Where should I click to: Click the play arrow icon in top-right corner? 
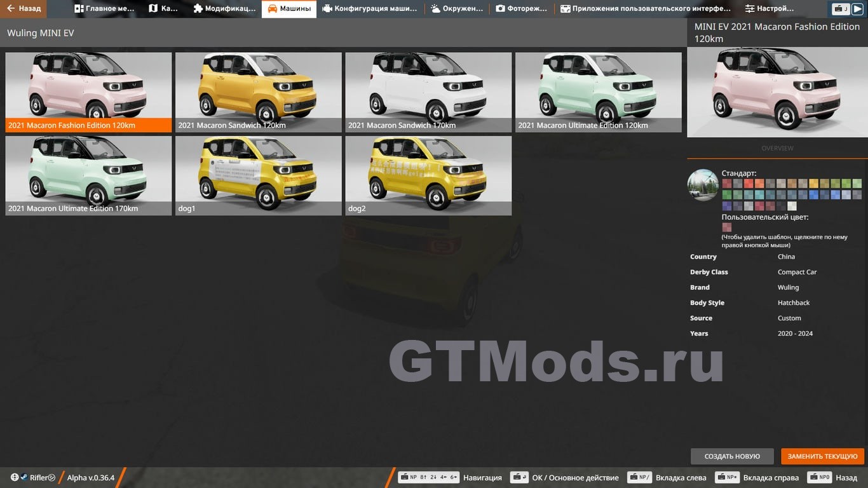coord(857,9)
